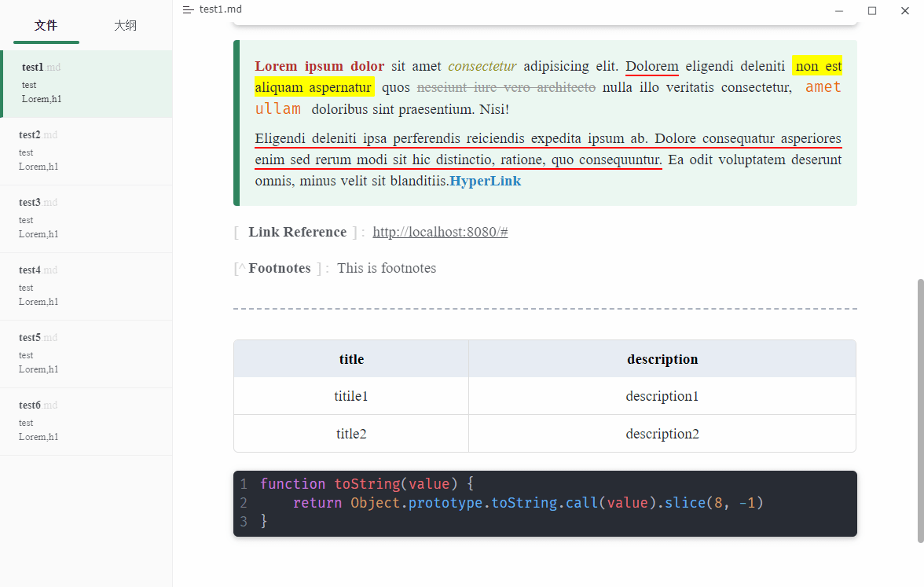Open the test6.md file
Image resolution: width=924 pixels, height=587 pixels.
point(86,422)
